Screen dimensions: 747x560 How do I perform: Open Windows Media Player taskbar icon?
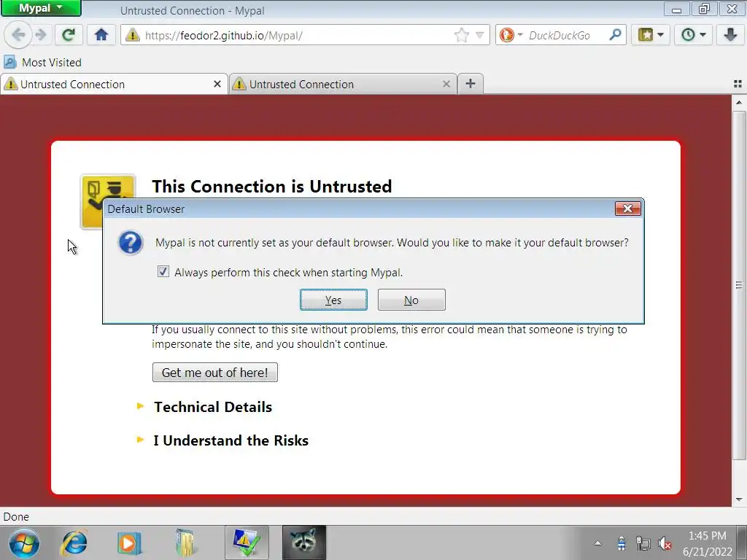129,543
